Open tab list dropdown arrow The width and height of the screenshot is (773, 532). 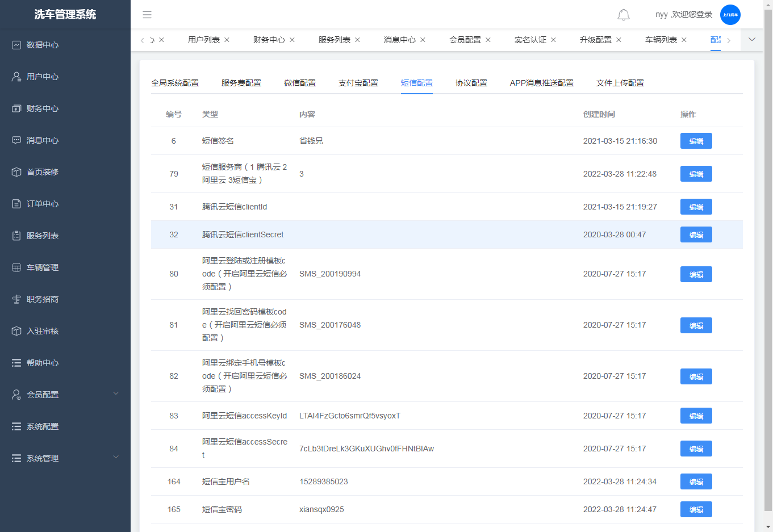(x=752, y=40)
